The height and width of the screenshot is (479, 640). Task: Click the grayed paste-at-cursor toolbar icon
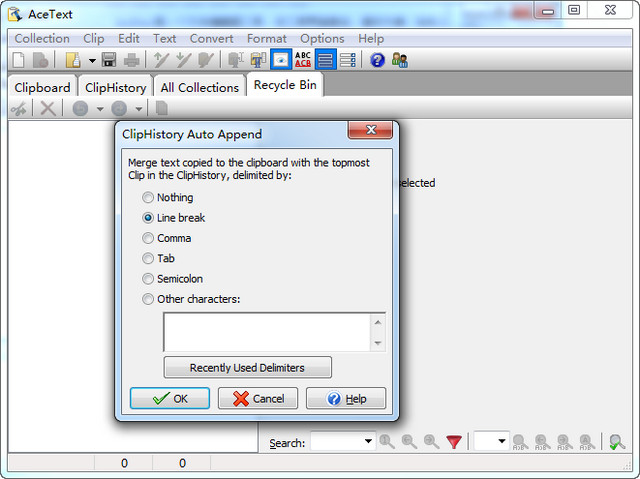click(236, 60)
